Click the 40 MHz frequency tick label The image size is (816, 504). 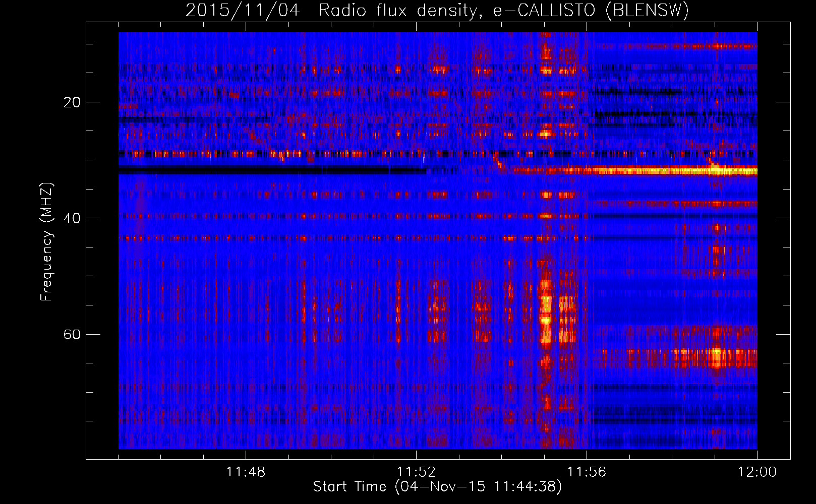(72, 218)
